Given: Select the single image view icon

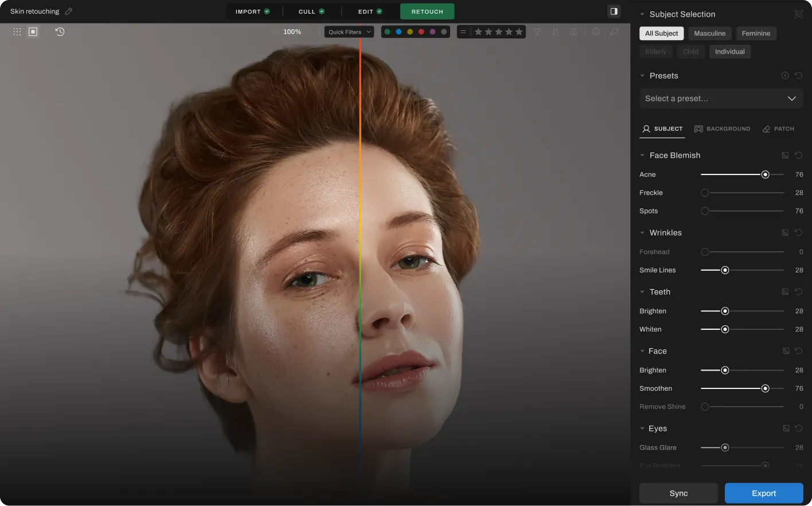Looking at the screenshot, I should [33, 32].
